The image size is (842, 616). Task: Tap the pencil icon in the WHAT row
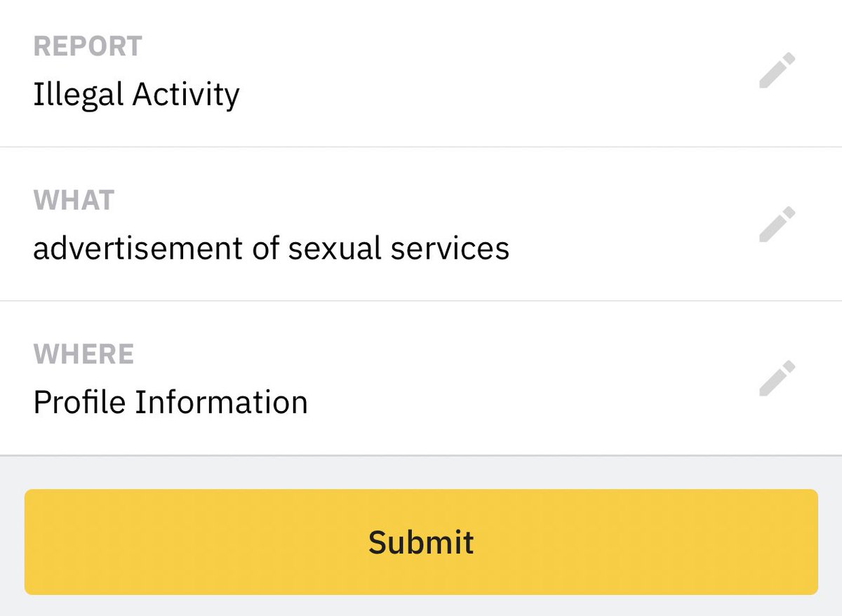pyautogui.click(x=777, y=225)
